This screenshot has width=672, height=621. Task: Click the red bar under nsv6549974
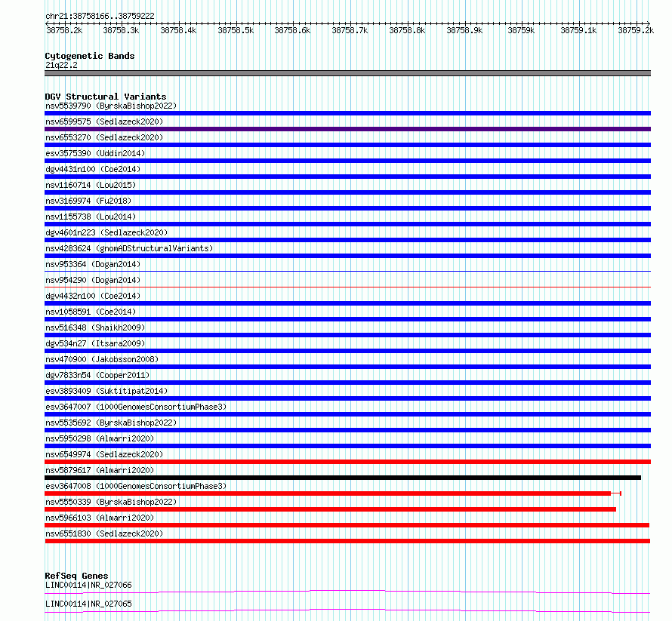(x=347, y=462)
